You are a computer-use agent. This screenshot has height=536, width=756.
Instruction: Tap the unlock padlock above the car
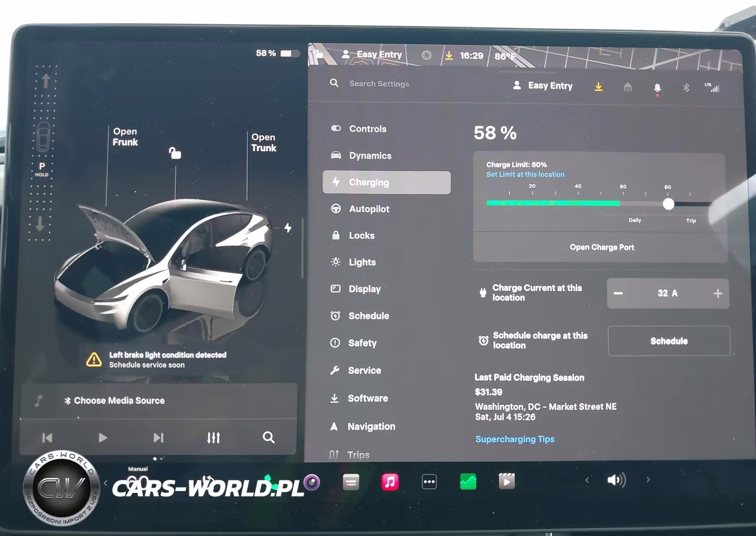tap(175, 153)
